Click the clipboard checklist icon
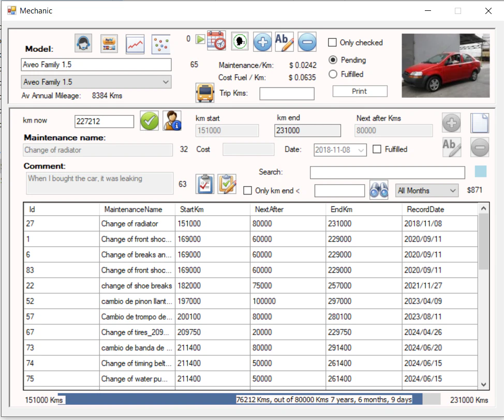Screen dimensions: 504x420 coord(205,184)
